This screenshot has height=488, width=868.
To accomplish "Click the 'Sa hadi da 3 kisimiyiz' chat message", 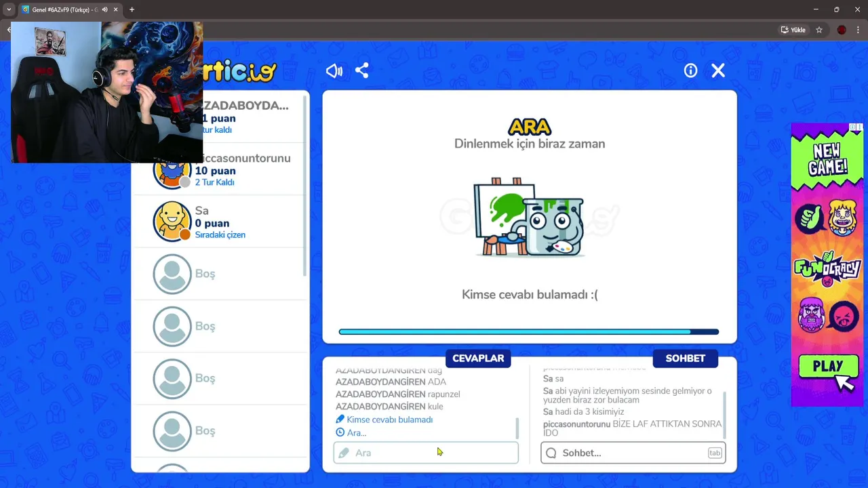I will tap(583, 412).
